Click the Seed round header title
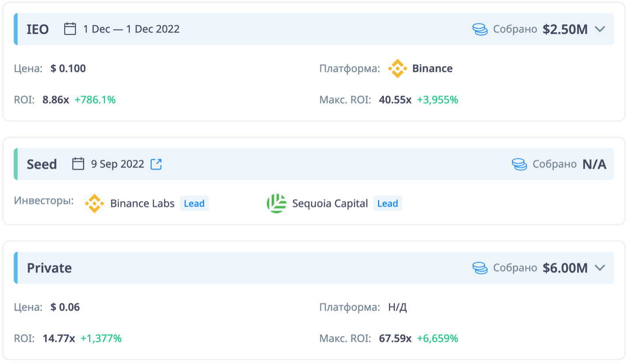Viewport: 631px width, 364px height. pos(42,164)
